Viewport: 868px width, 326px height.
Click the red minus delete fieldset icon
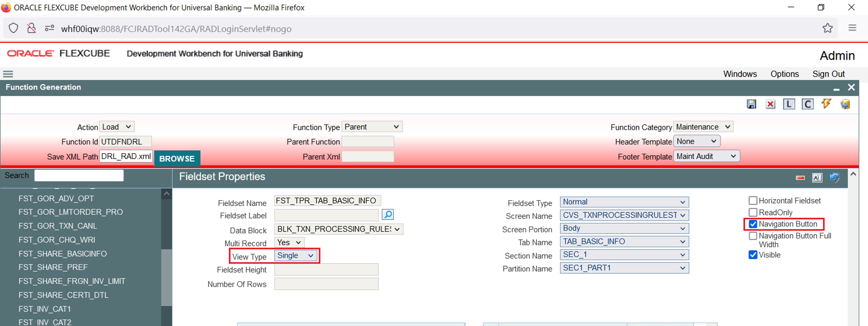pyautogui.click(x=800, y=177)
